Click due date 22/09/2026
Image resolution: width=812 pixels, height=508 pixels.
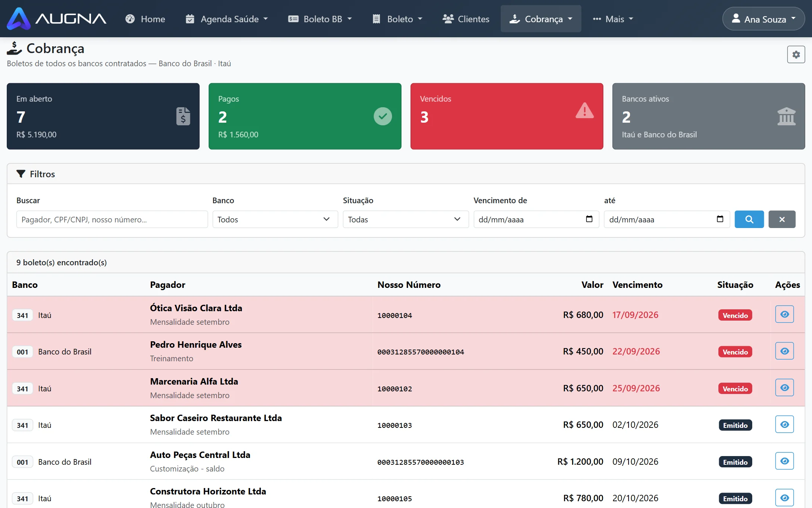[x=636, y=351]
